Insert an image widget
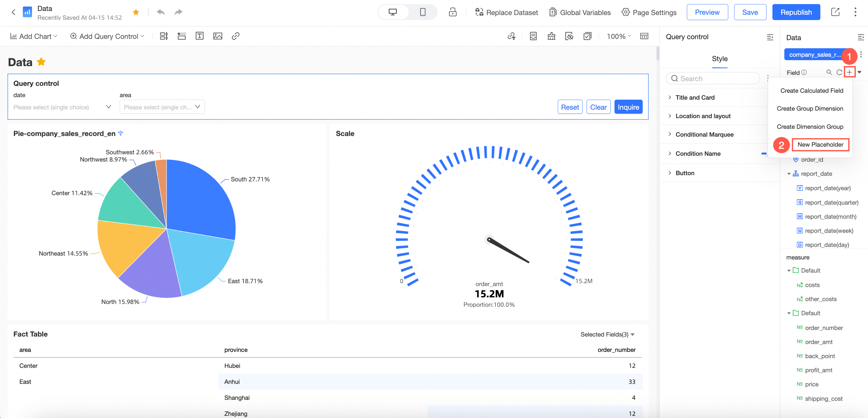868x418 pixels. tap(218, 36)
